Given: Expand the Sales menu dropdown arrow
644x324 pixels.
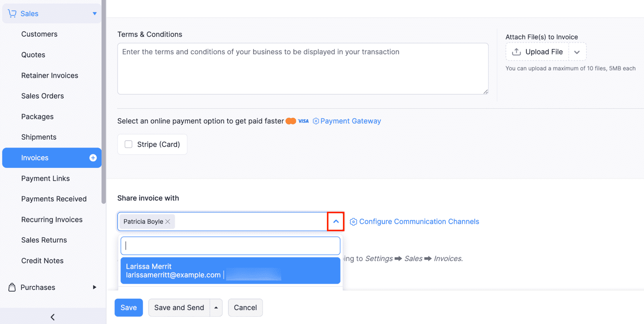Looking at the screenshot, I should point(94,13).
